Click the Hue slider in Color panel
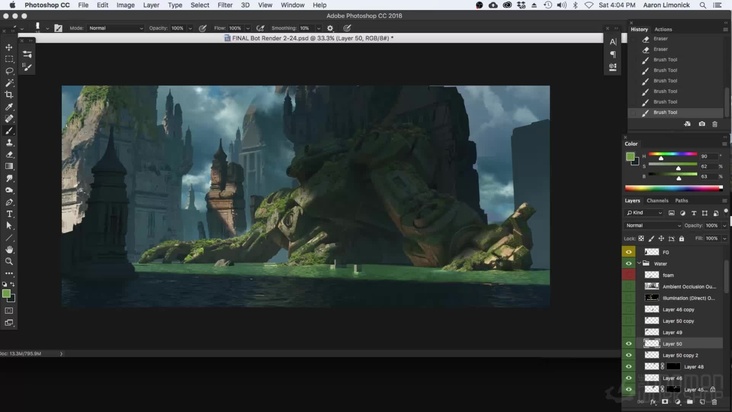The width and height of the screenshot is (732, 412). 672,154
